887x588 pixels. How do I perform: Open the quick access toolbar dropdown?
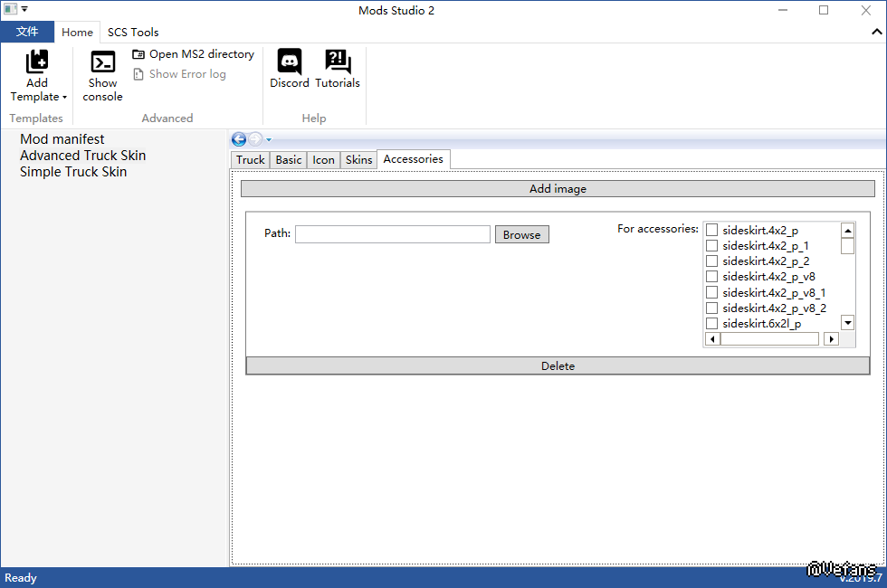25,10
